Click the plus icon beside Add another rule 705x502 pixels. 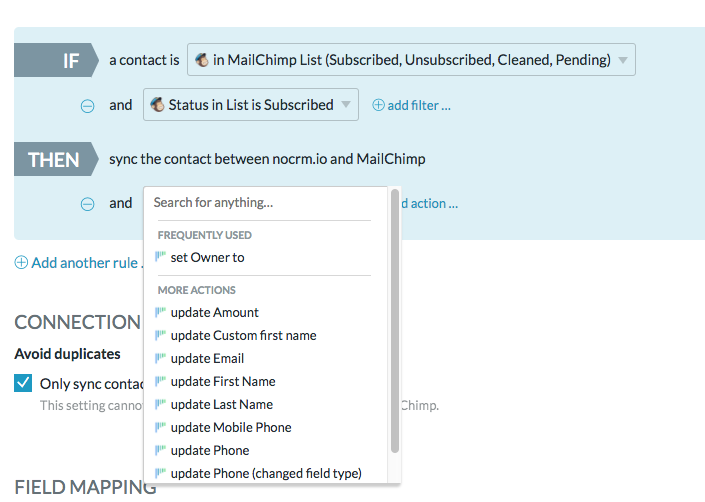point(21,262)
